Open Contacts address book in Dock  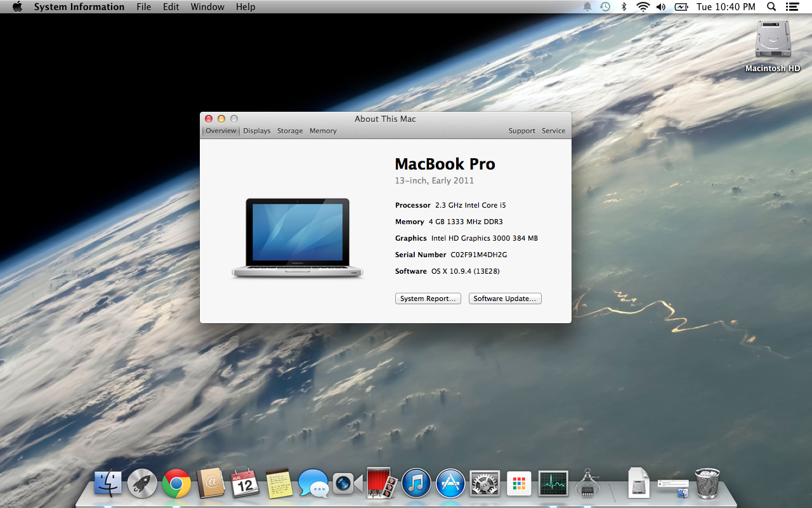[211, 485]
